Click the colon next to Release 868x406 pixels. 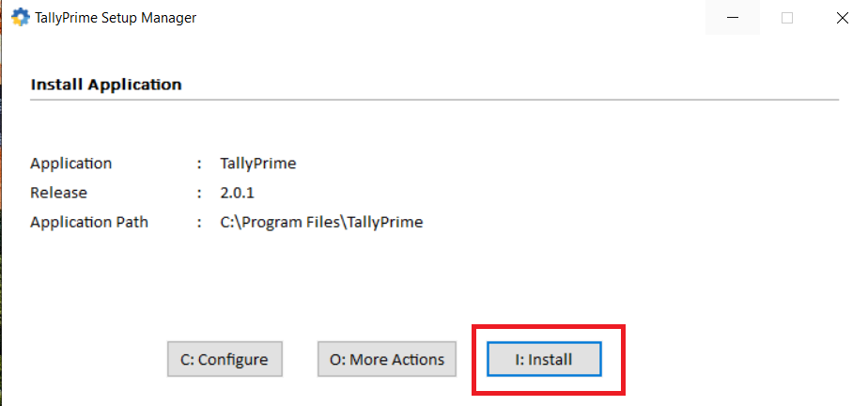coord(199,193)
